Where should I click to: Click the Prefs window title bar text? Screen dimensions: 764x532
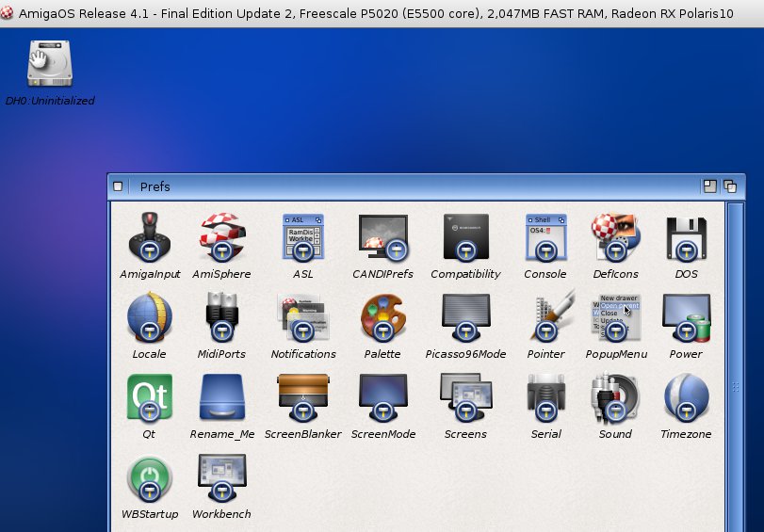tap(154, 186)
